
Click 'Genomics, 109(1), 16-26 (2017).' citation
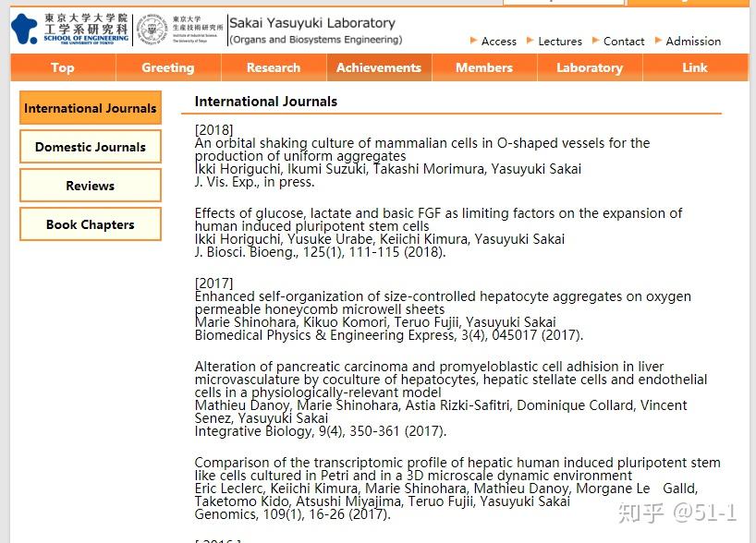pyautogui.click(x=292, y=514)
